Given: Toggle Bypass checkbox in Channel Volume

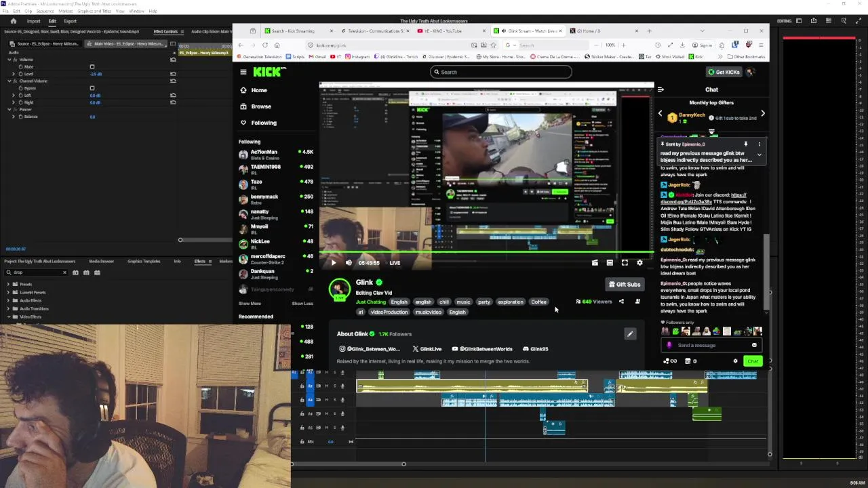Looking at the screenshot, I should coord(92,88).
